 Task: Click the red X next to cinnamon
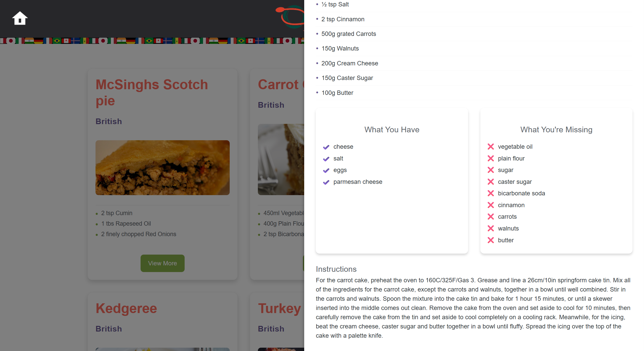490,205
